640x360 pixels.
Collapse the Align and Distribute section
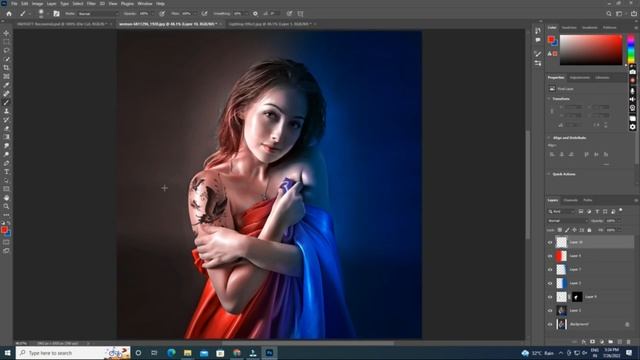coord(549,138)
